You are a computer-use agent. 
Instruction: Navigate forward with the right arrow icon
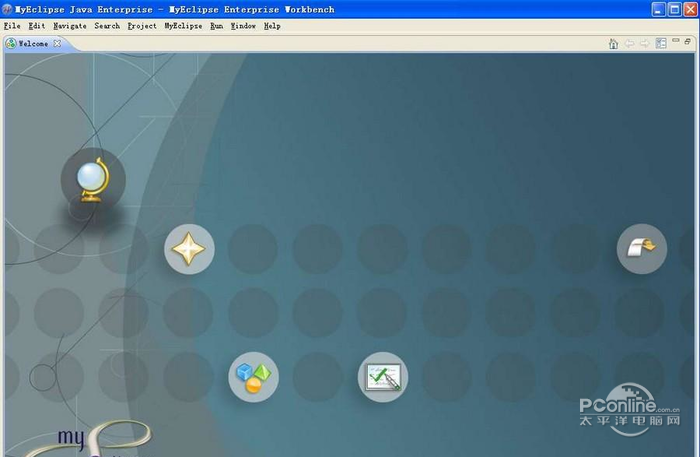(x=645, y=43)
